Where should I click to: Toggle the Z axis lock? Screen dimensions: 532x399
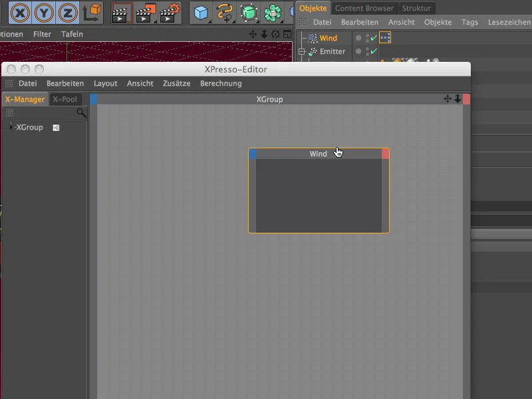point(67,12)
